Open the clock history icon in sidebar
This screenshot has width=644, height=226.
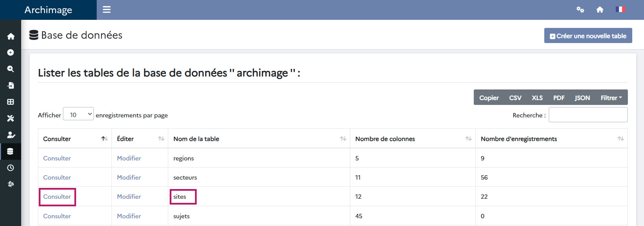coord(10,168)
